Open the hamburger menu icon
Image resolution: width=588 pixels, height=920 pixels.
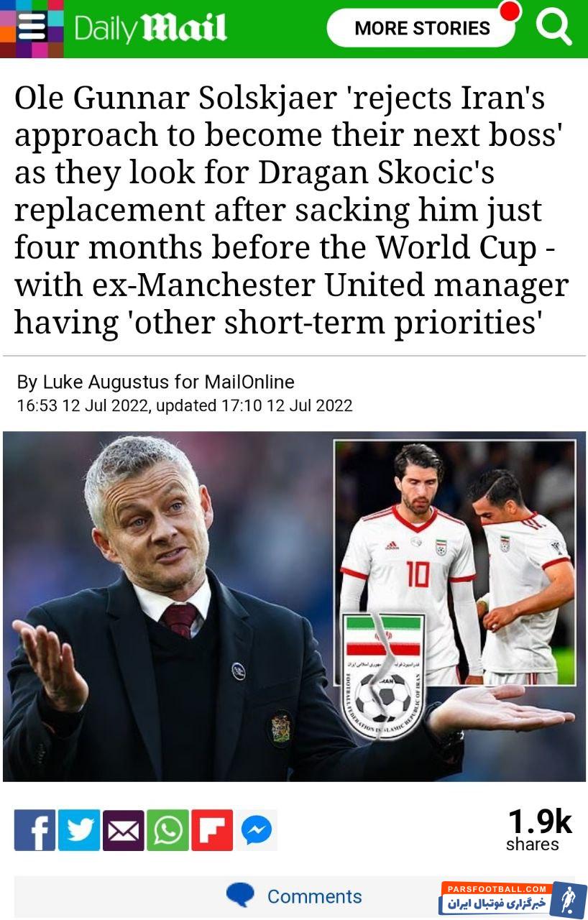32,28
